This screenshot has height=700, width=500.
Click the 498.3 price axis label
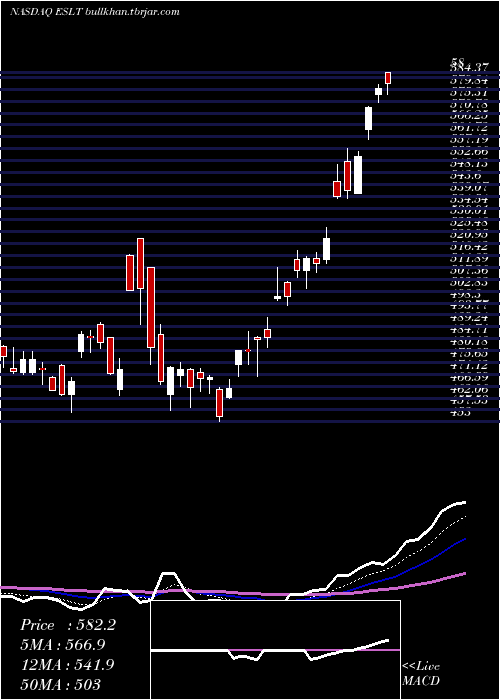(465, 295)
